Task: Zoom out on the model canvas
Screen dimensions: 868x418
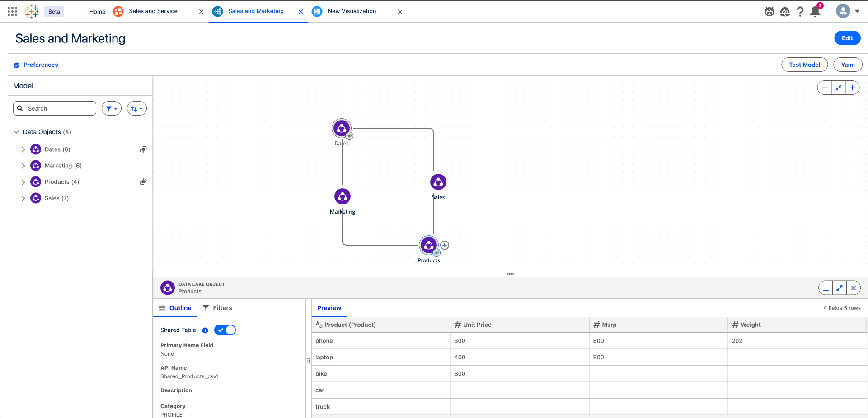Action: pyautogui.click(x=825, y=88)
